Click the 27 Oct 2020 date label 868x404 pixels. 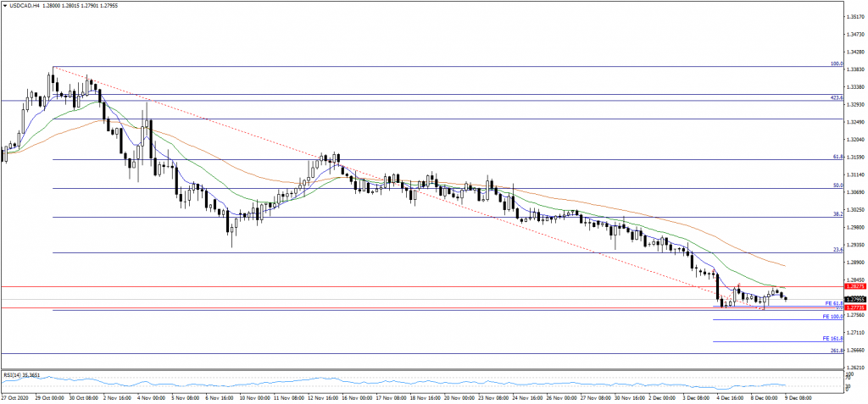tap(17, 396)
